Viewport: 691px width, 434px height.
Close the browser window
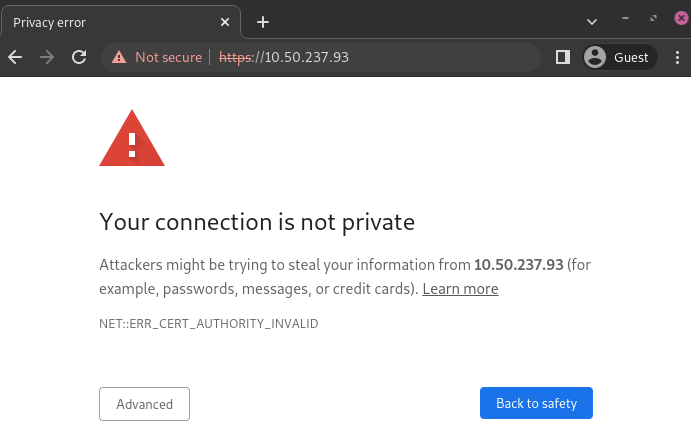click(682, 19)
